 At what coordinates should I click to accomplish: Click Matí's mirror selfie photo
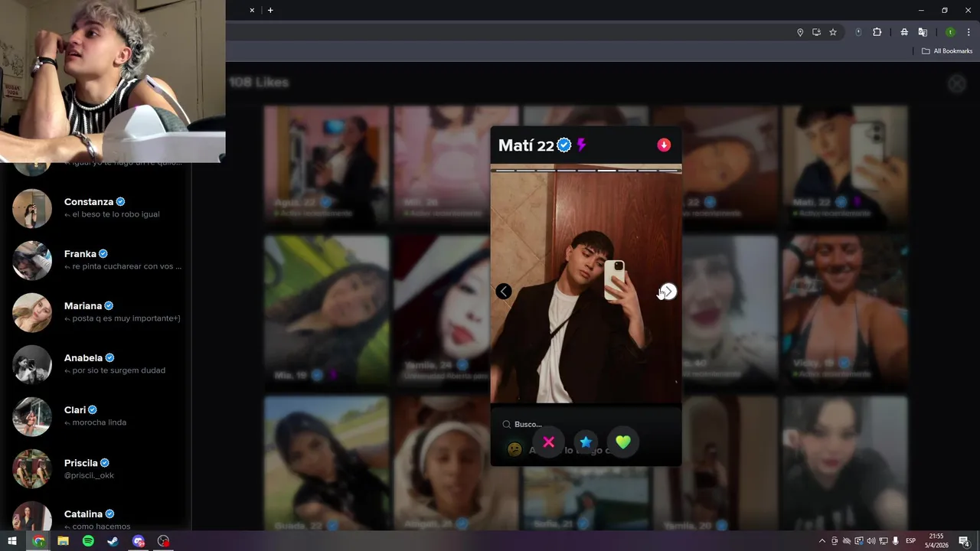(586, 283)
